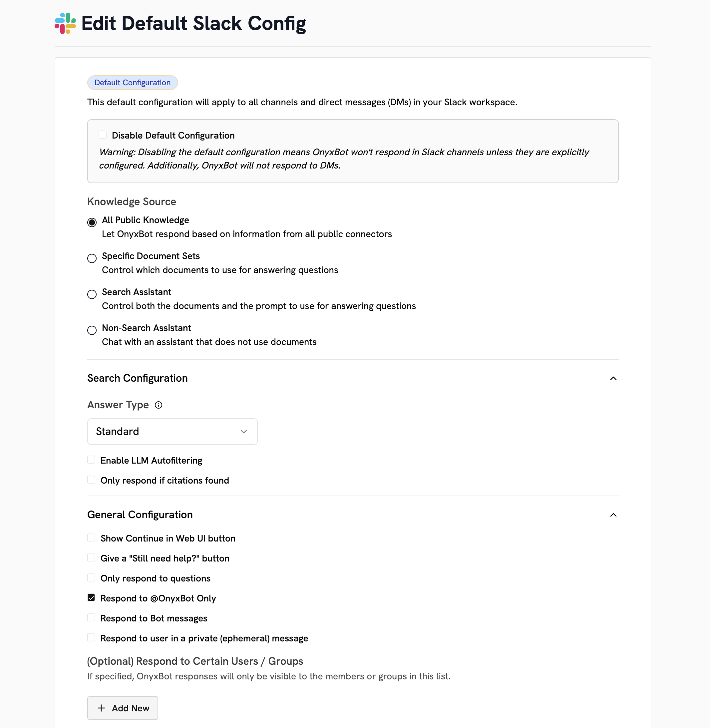Enable Only respond to questions
Viewport: 710px width, 728px height.
[x=91, y=577]
